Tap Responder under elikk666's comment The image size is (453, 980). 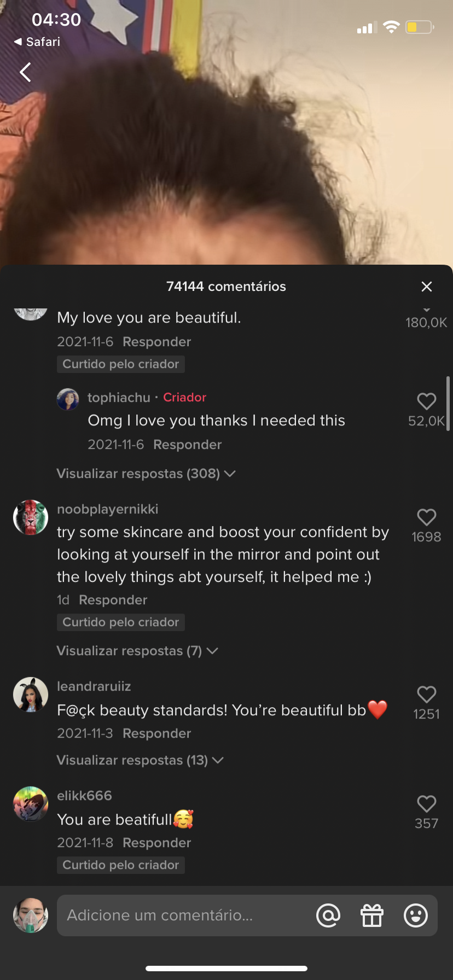point(157,843)
